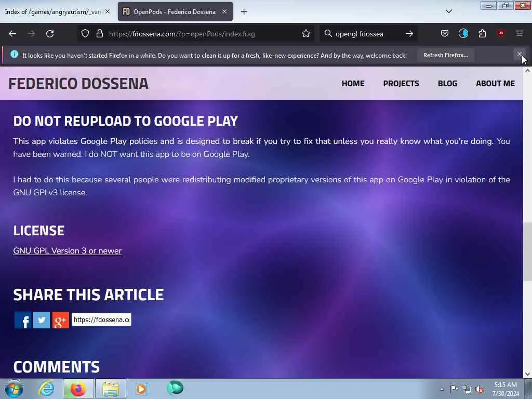Image resolution: width=532 pixels, height=399 pixels.
Task: Click the DO NOT REUPLOAD heading
Action: 126,121
